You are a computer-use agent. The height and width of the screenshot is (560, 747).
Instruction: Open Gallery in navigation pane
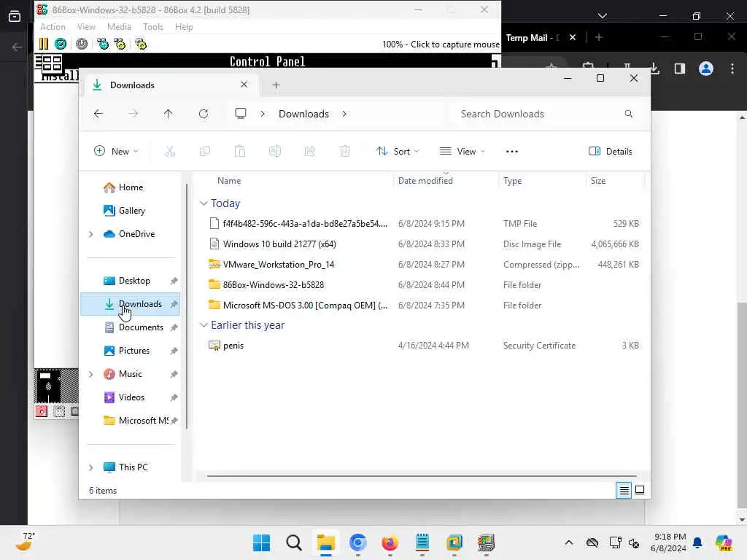click(x=131, y=211)
